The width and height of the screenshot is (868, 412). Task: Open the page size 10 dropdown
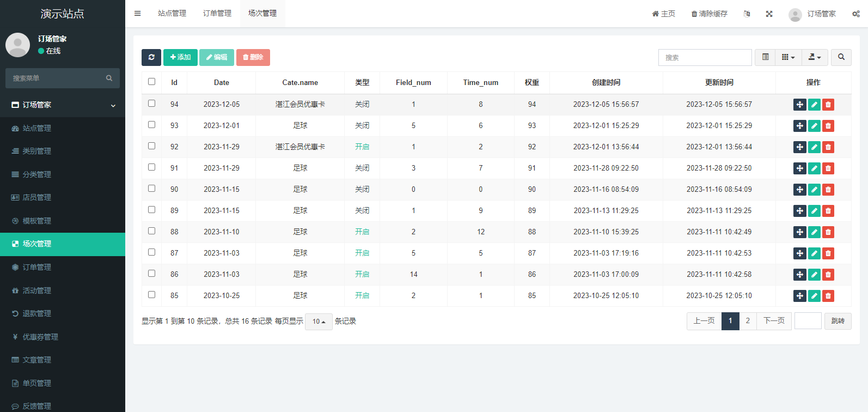coord(319,322)
